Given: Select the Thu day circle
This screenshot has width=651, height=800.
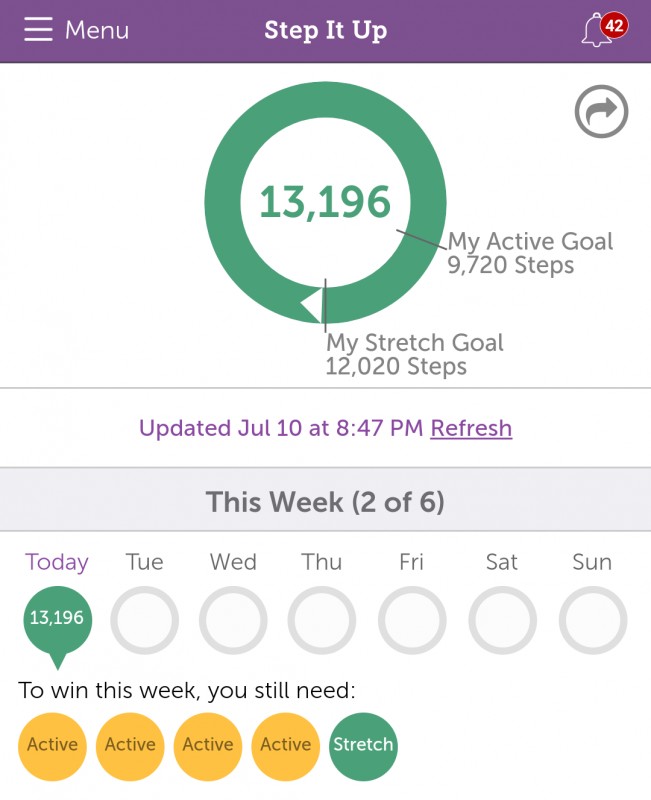Looking at the screenshot, I should pyautogui.click(x=322, y=620).
